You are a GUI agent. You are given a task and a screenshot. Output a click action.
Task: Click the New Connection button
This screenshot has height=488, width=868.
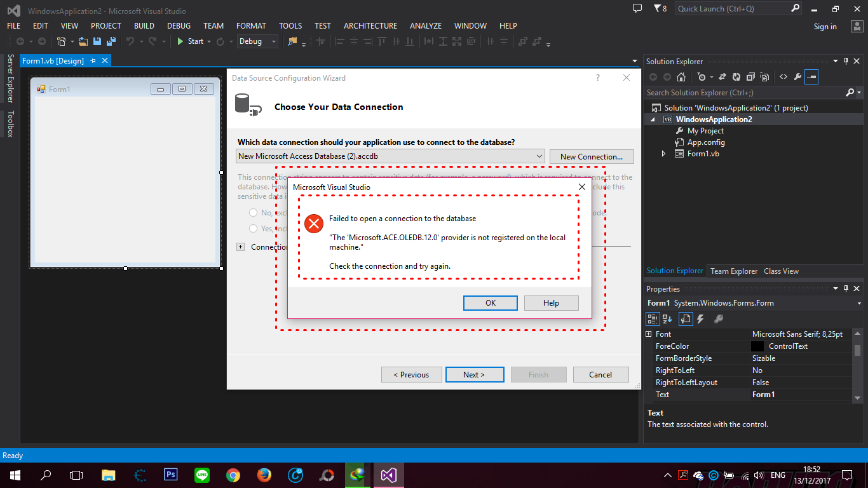(x=592, y=156)
